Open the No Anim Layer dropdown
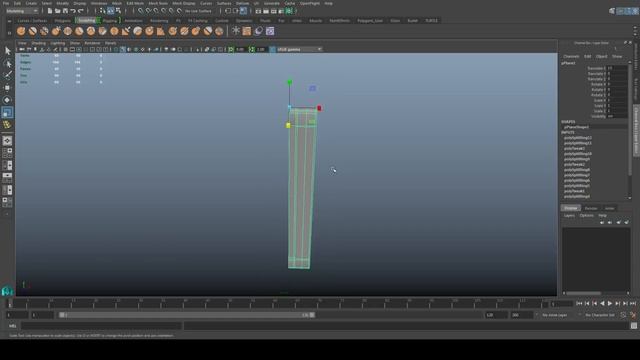This screenshot has height=360, width=640. click(555, 315)
